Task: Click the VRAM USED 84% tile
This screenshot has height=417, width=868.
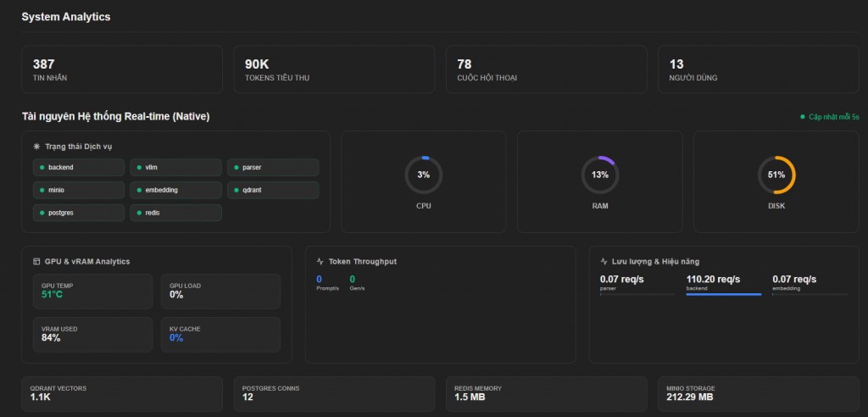Action: coord(92,335)
